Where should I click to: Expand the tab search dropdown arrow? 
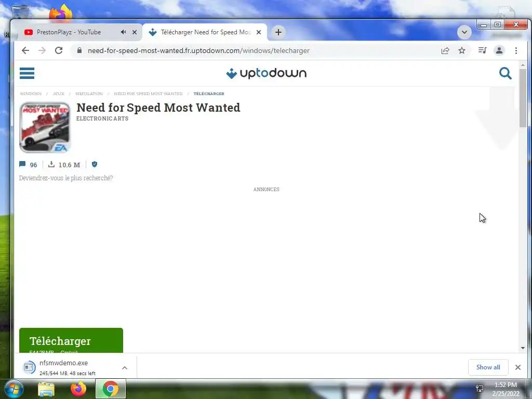coord(464,32)
